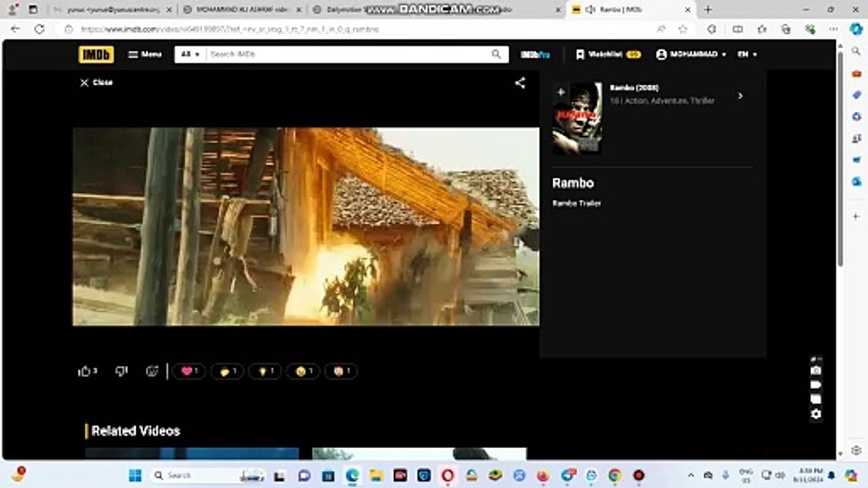Viewport: 868px width, 488px height.
Task: Open the IMDbPro link
Action: click(535, 54)
